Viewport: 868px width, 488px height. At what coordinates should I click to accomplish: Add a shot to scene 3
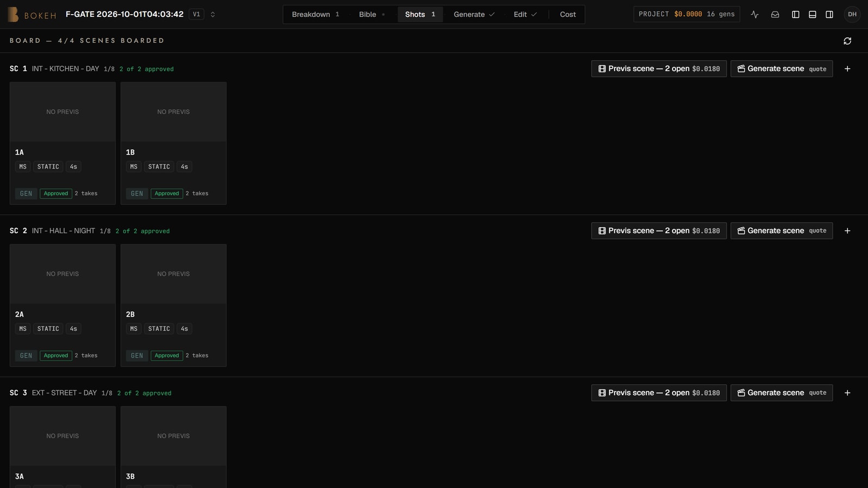[847, 393]
